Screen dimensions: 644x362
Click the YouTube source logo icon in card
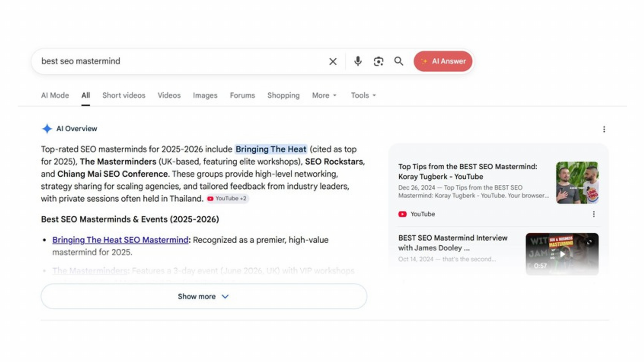coord(402,214)
